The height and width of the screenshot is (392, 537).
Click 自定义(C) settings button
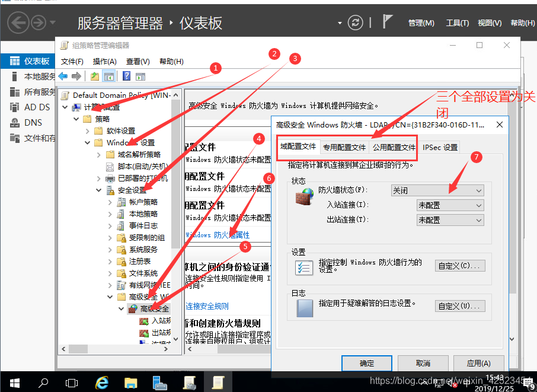pyautogui.click(x=460, y=266)
